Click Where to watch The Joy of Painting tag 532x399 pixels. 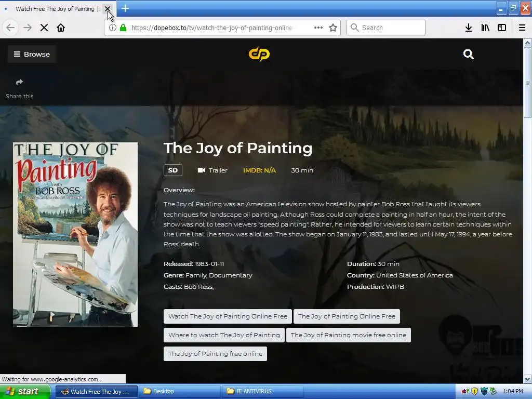[x=224, y=335]
